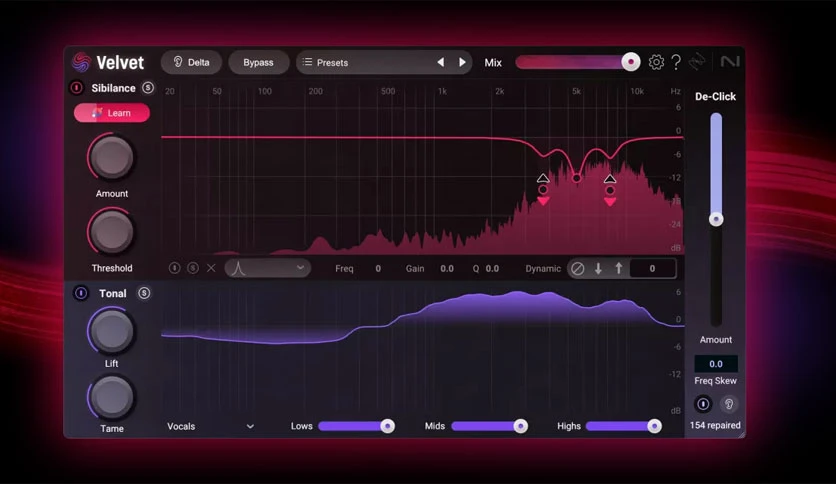Click the Dynamic amount value field
836x484 pixels.
click(x=653, y=269)
